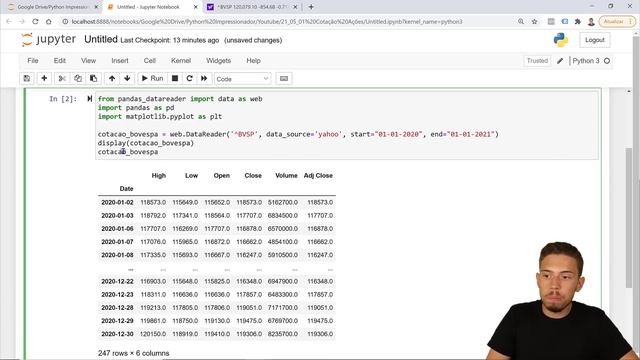Screen dimensions: 640x360
Task: Go to browser home page
Action: [49, 22]
